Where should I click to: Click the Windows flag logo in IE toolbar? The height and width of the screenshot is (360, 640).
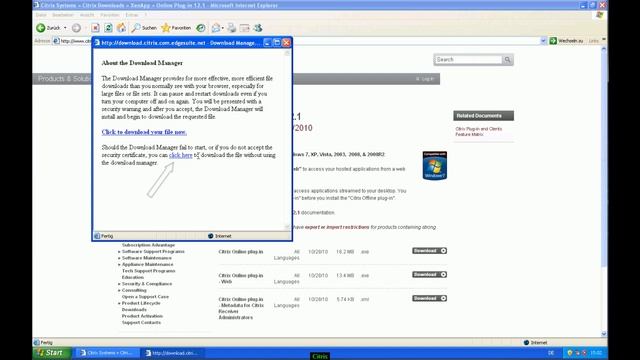599,15
